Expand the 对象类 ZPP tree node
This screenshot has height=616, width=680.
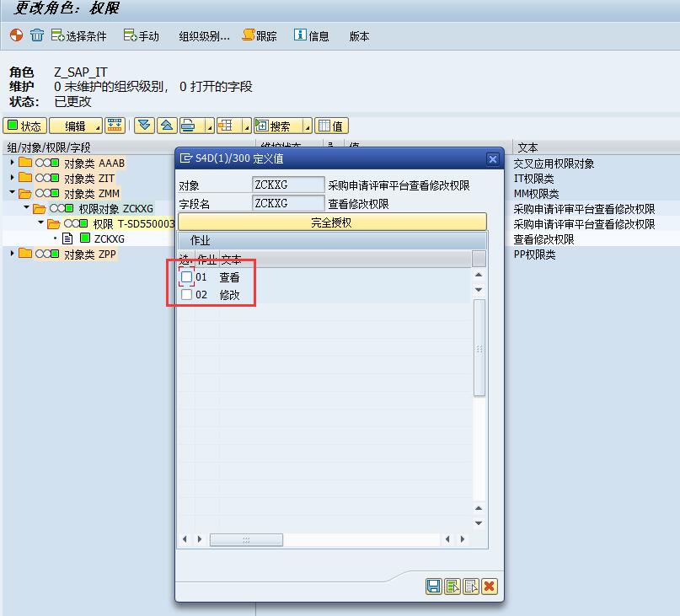13,254
